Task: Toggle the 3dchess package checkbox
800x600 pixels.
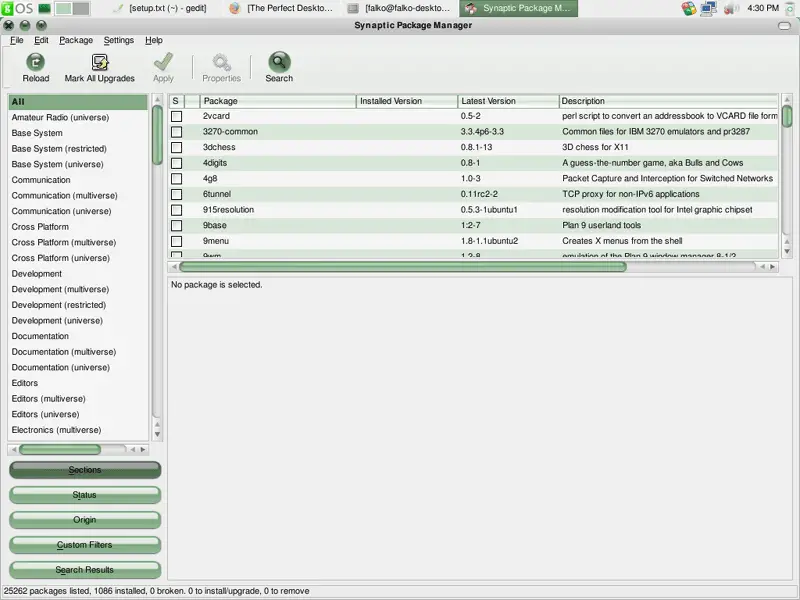Action: tap(177, 147)
